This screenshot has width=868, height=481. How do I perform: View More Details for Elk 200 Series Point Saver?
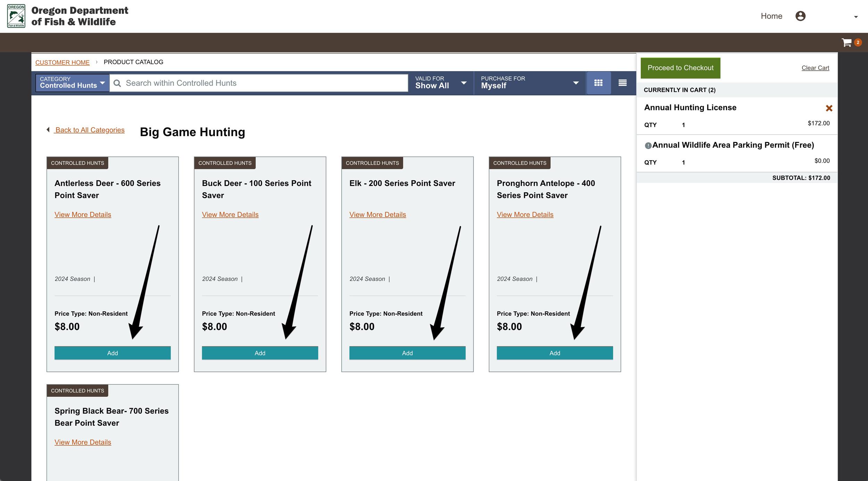click(377, 214)
